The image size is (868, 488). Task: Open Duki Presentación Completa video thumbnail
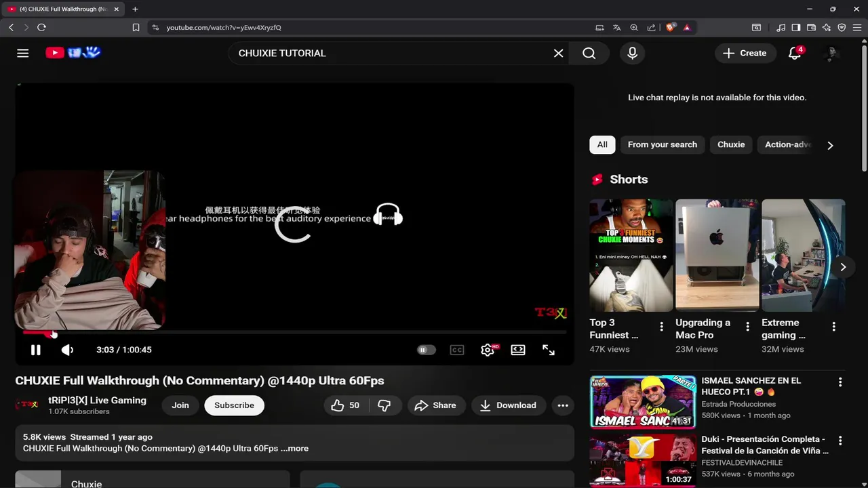(643, 461)
